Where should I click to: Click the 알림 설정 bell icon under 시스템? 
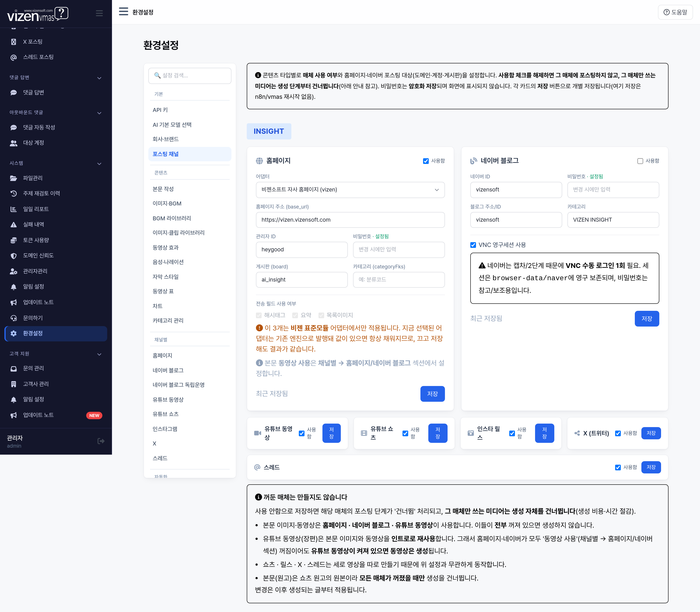14,287
